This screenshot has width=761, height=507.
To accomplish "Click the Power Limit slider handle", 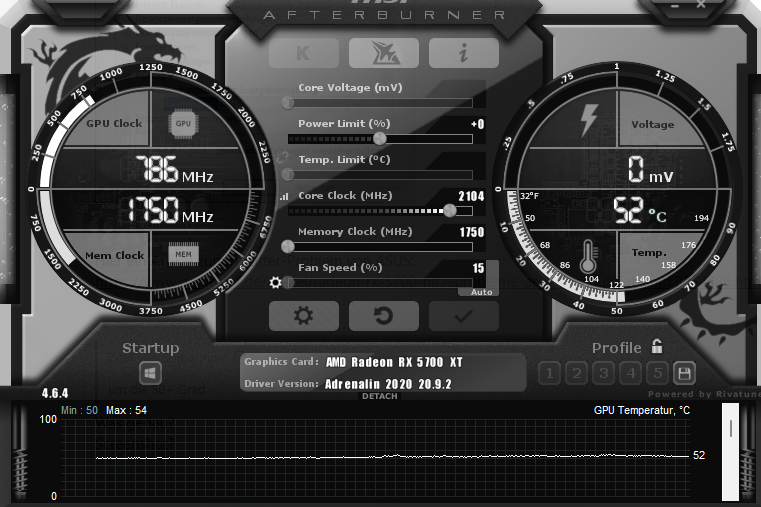I will pos(380,139).
